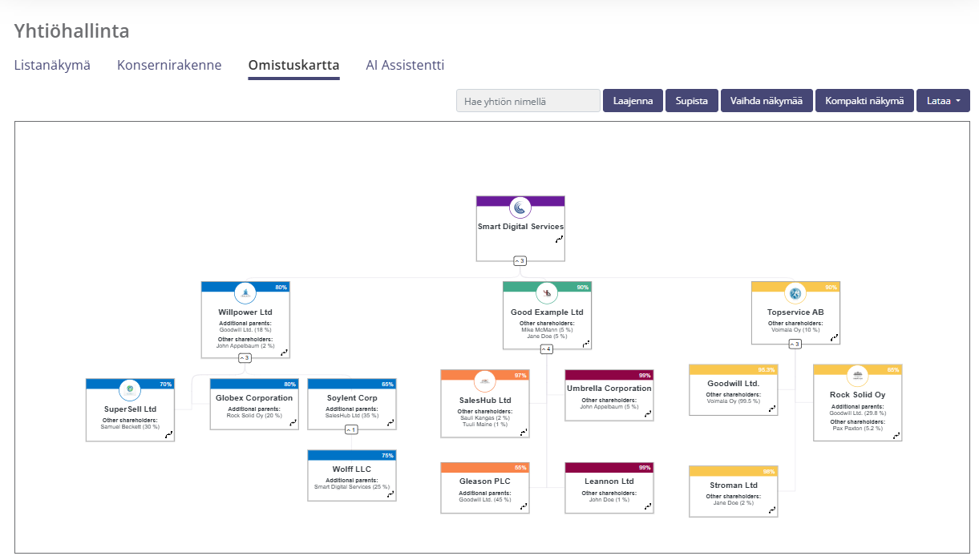Click the Laajenna button
The width and height of the screenshot is (979, 560).
tap(633, 101)
